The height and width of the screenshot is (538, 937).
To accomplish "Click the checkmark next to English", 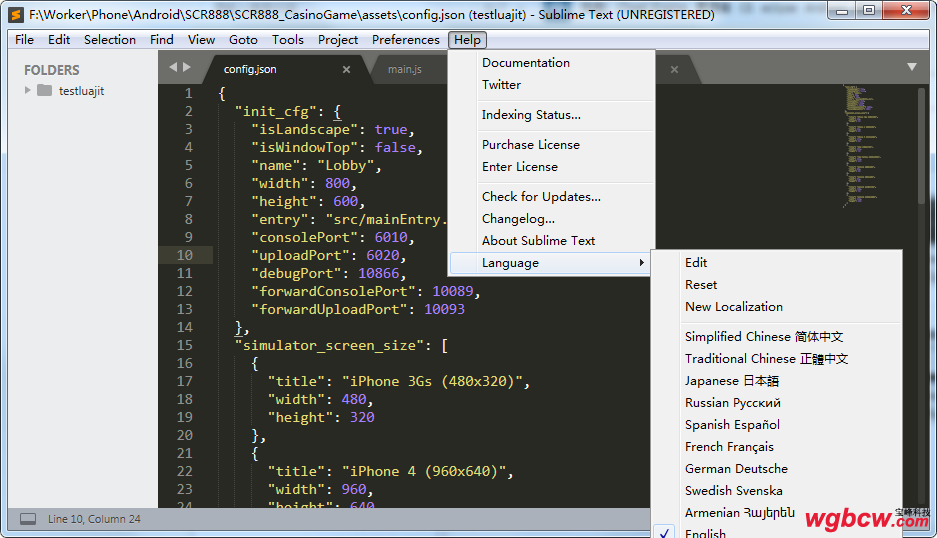I will point(666,533).
